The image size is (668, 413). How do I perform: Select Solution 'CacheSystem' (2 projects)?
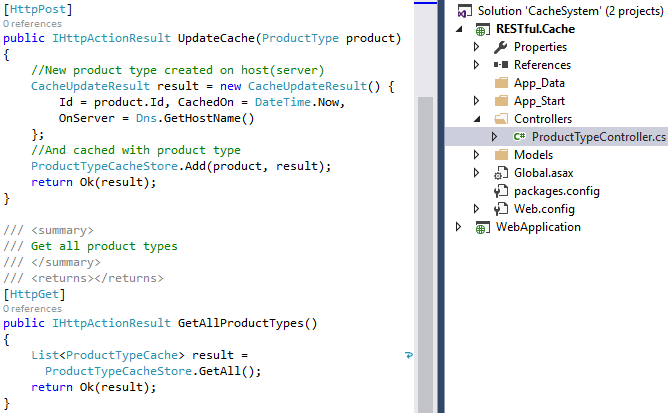570,11
